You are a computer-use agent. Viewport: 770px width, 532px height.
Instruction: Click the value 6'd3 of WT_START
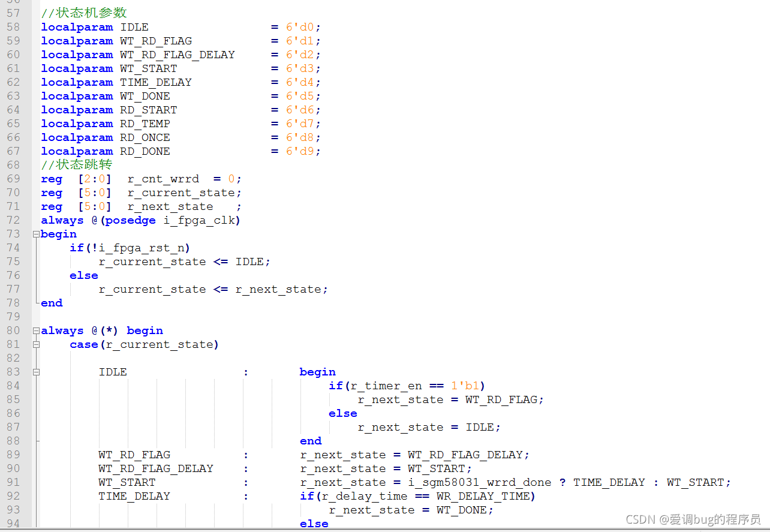pyautogui.click(x=300, y=68)
